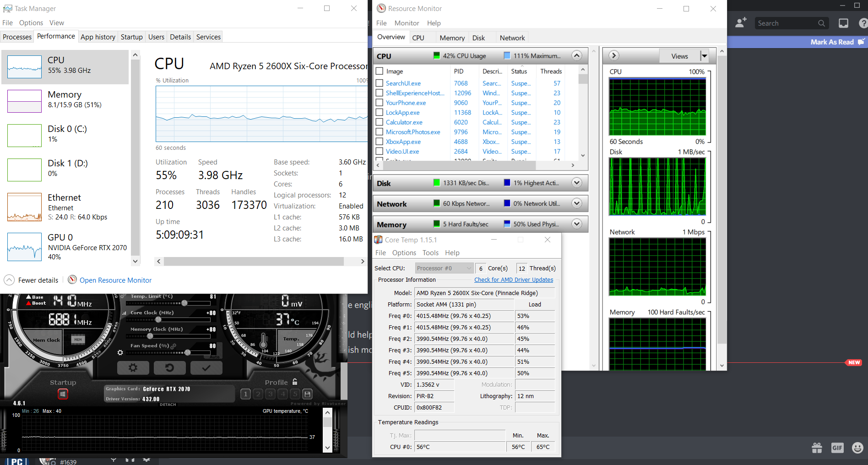868x465 pixels.
Task: Open fan speed curve settings gear
Action: point(120,352)
